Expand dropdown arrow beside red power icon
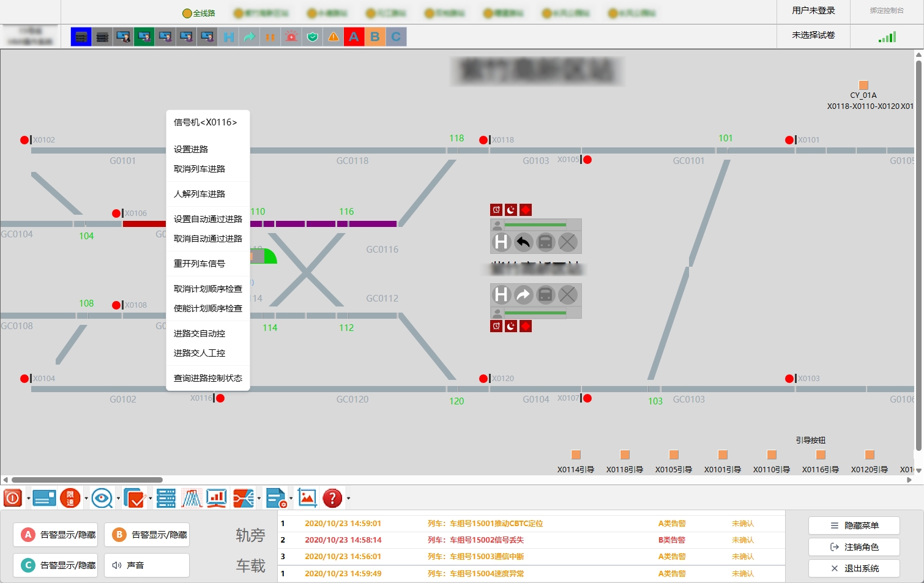The width and height of the screenshot is (924, 583). pos(28,499)
